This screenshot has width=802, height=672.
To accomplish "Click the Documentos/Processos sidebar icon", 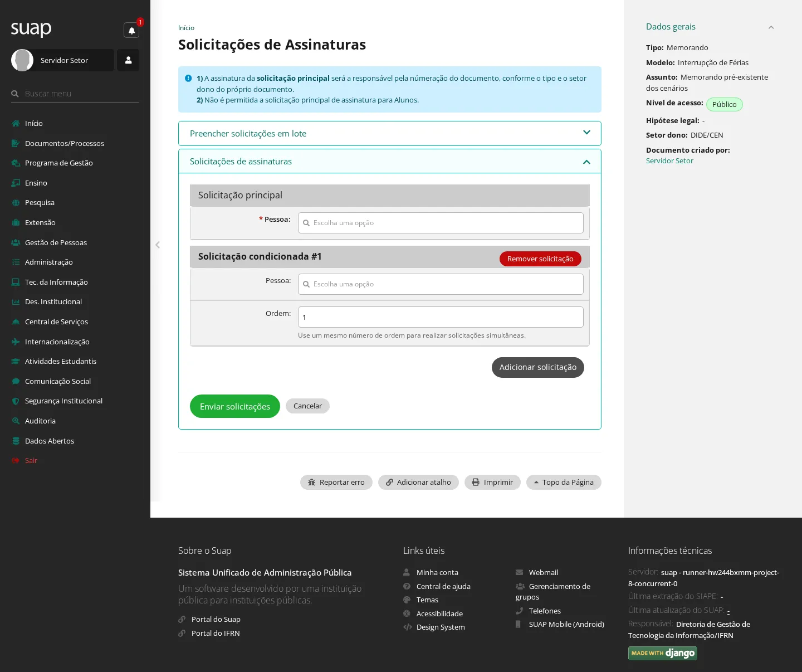I will coord(16,144).
